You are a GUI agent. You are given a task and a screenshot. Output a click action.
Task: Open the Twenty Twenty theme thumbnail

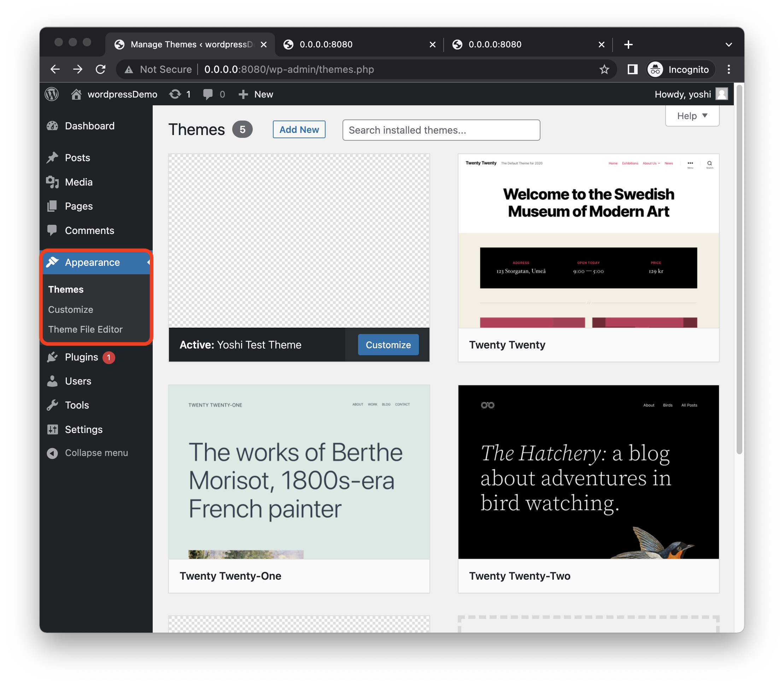point(588,240)
